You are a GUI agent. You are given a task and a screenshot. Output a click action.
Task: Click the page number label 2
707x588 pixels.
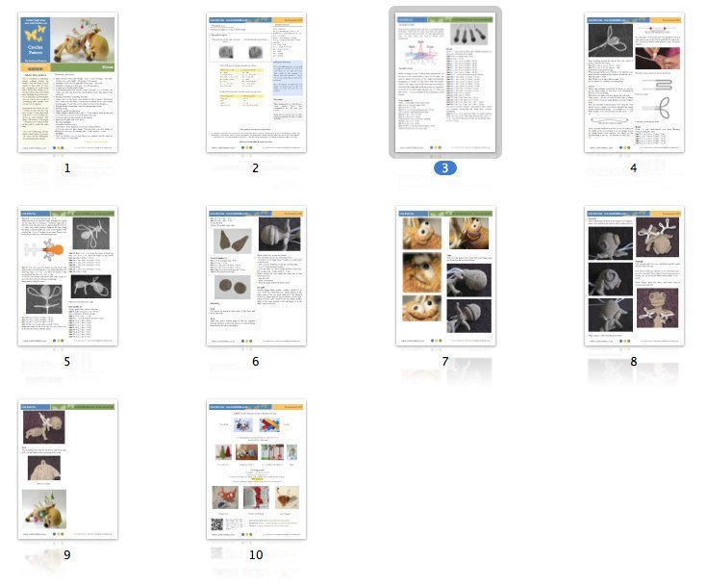tap(256, 167)
